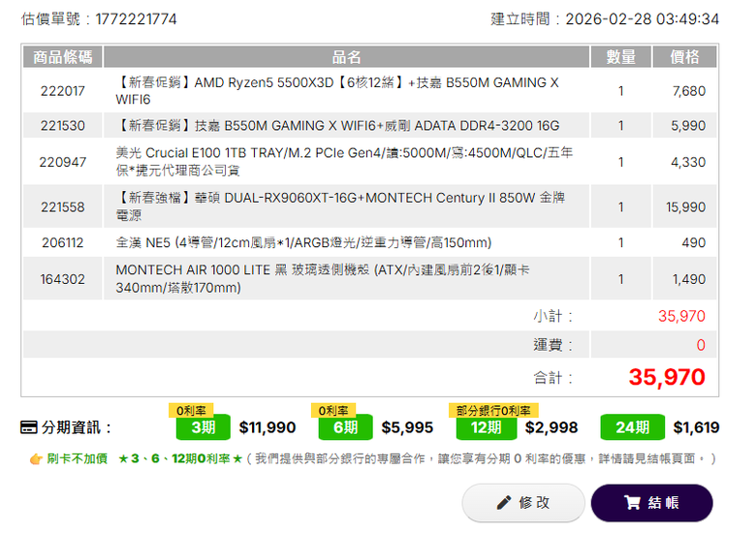
Task: Click the MONTECH AIR 1000 LITE product name
Action: tap(322, 278)
